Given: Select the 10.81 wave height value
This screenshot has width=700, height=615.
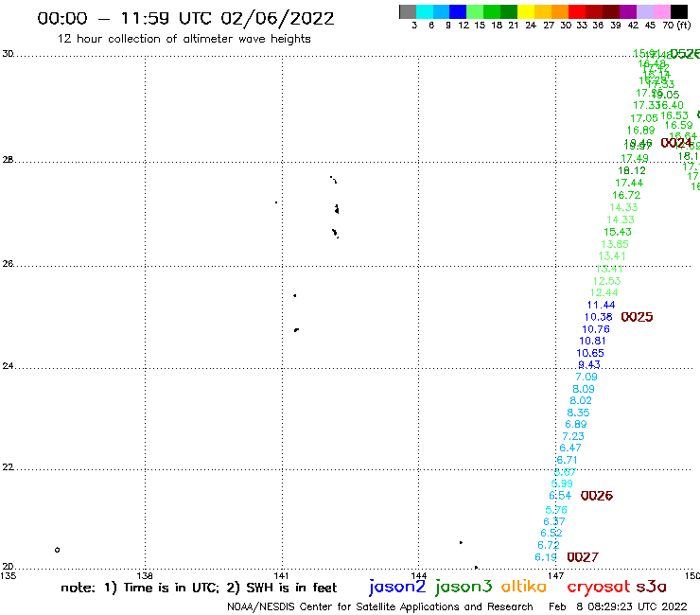Looking at the screenshot, I should pos(592,341).
